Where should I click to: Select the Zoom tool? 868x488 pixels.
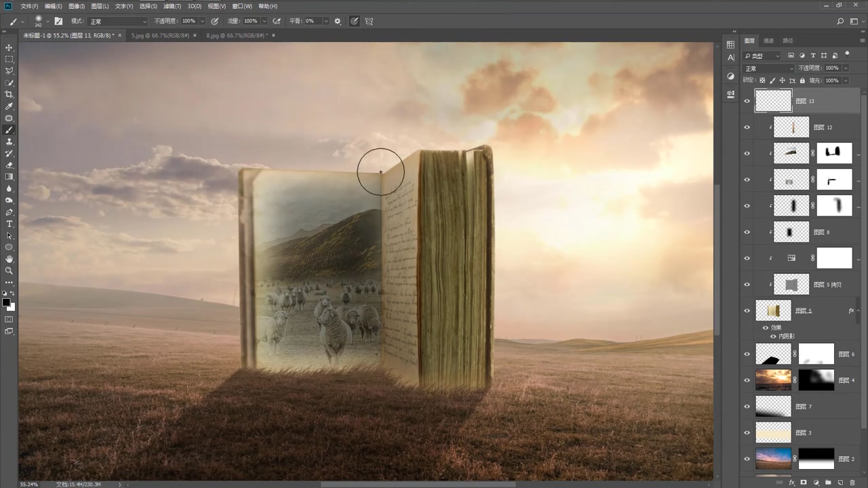(9, 270)
